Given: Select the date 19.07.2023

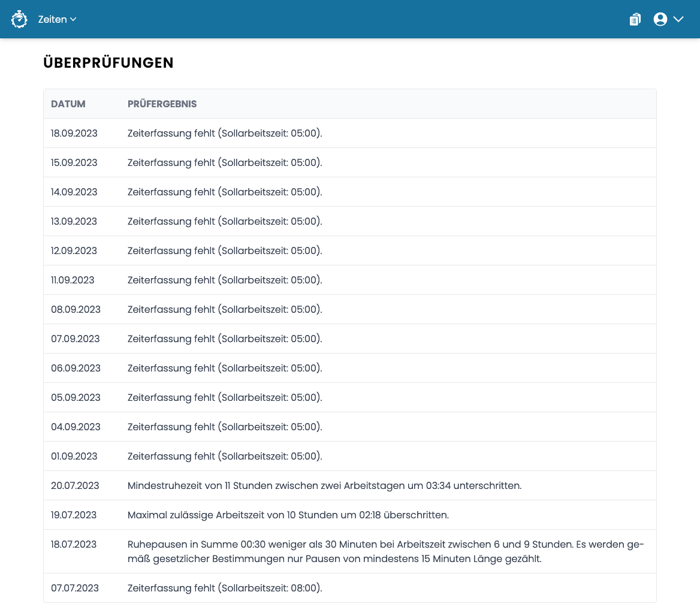Looking at the screenshot, I should click(74, 515).
